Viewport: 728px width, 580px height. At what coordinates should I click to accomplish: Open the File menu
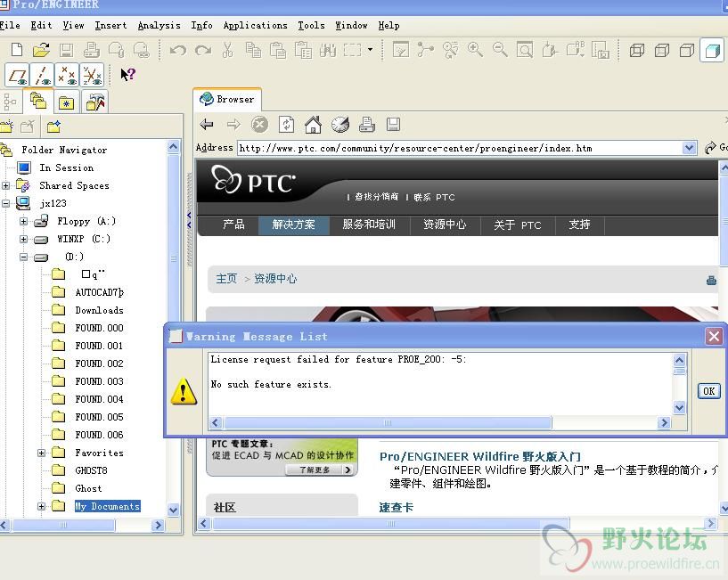pyautogui.click(x=10, y=26)
